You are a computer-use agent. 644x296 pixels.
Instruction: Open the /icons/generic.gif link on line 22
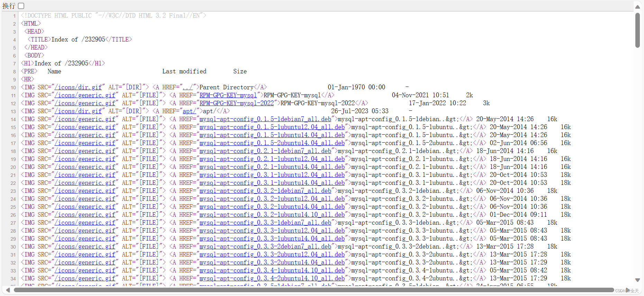85,183
